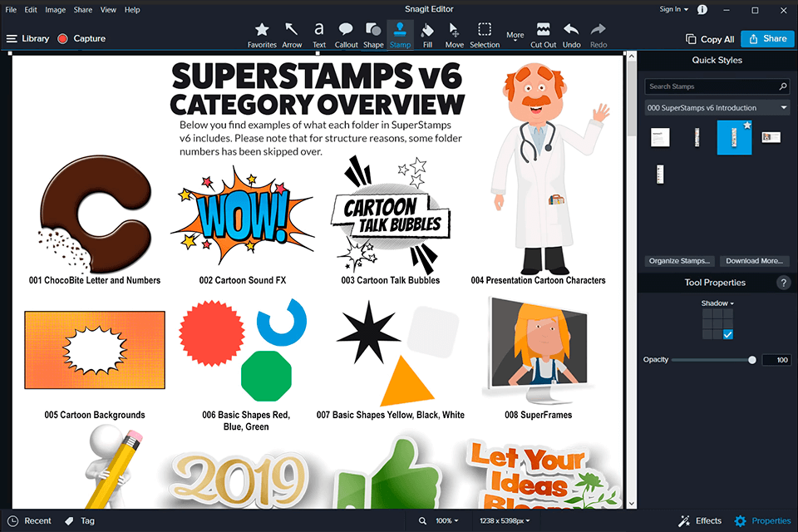Click Organize Stamps button
Viewport: 798px width, 532px height.
[679, 261]
